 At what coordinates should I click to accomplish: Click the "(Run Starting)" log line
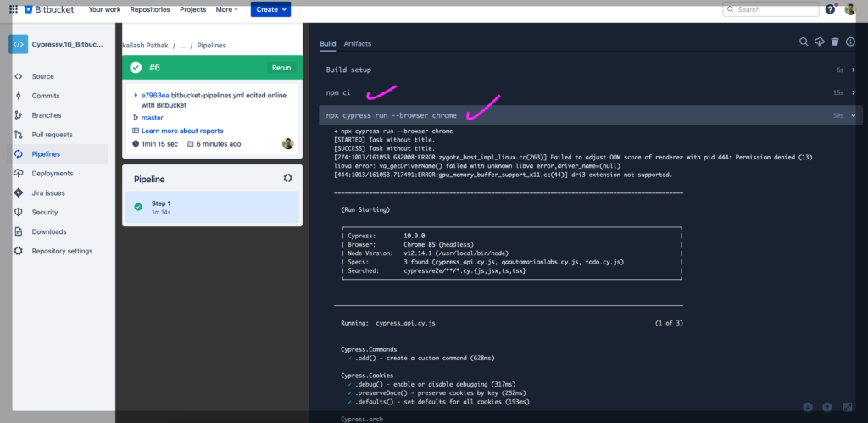[x=365, y=210]
